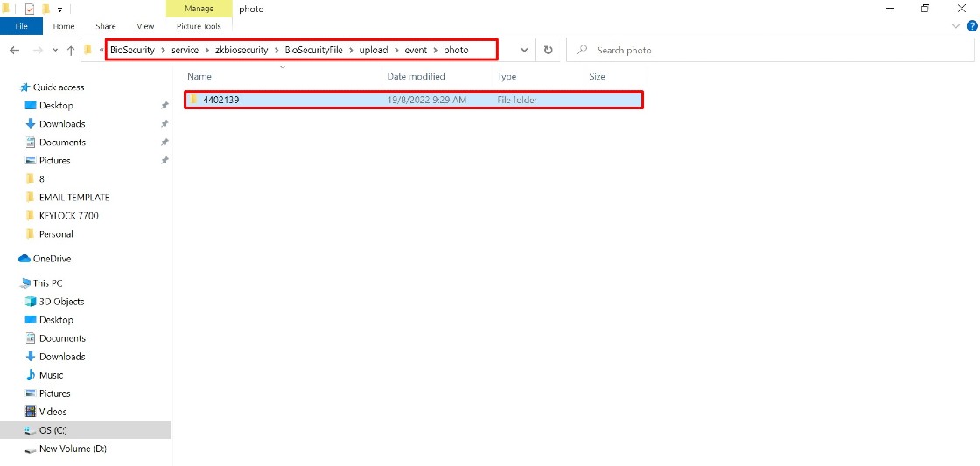Open the File ribbon tab
This screenshot has width=980, height=466.
pyautogui.click(x=21, y=26)
